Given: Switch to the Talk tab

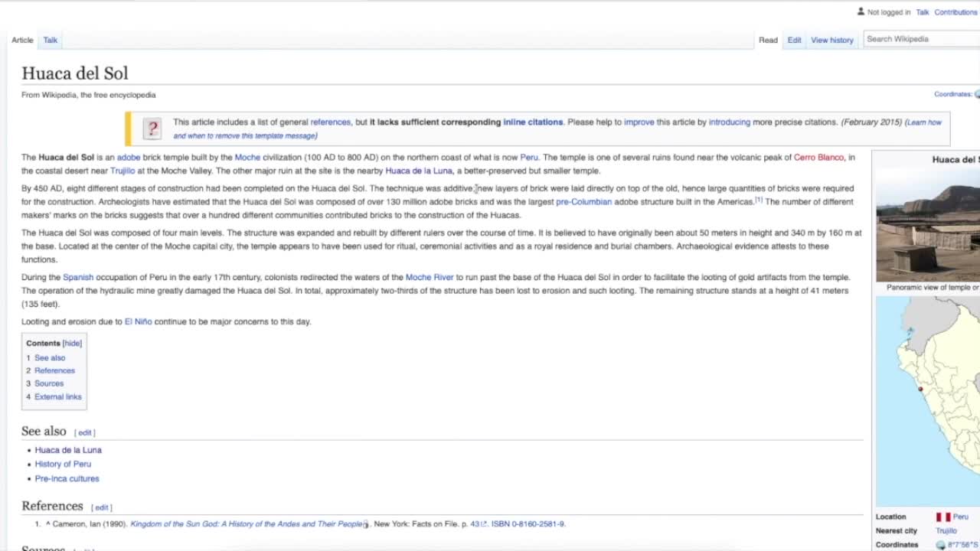Looking at the screenshot, I should 51,40.
